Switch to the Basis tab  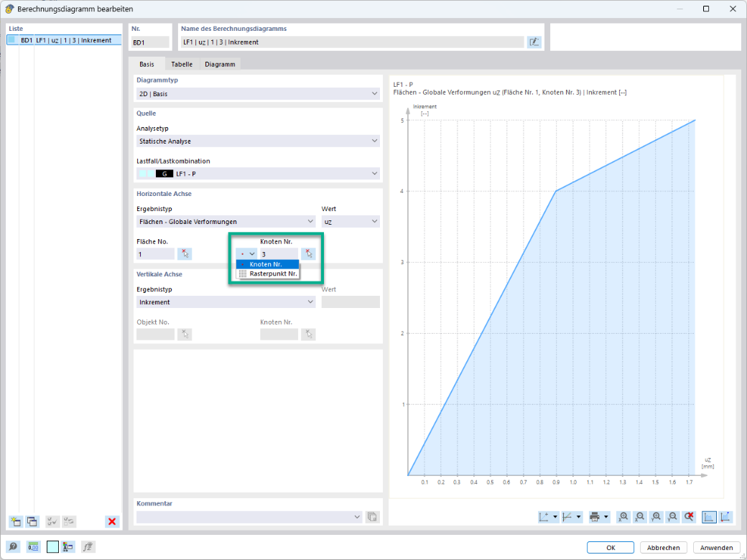point(147,64)
